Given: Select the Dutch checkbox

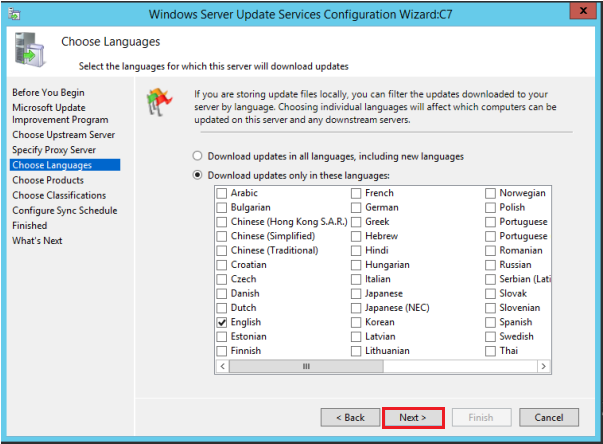Looking at the screenshot, I should [222, 308].
